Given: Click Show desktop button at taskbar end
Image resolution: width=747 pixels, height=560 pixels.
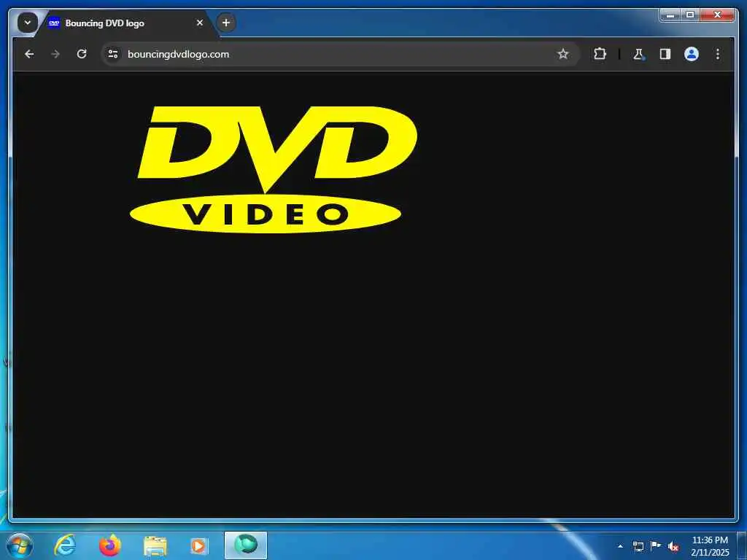Looking at the screenshot, I should [742, 545].
